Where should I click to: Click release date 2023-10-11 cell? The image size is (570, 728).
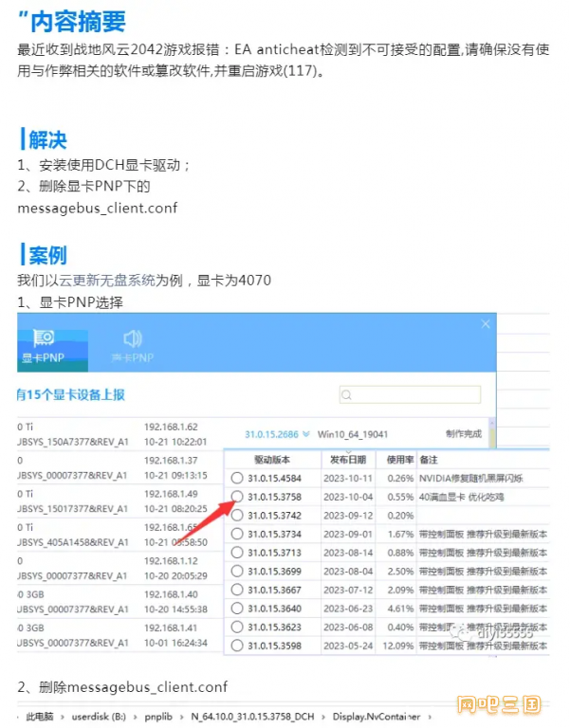tap(348, 478)
